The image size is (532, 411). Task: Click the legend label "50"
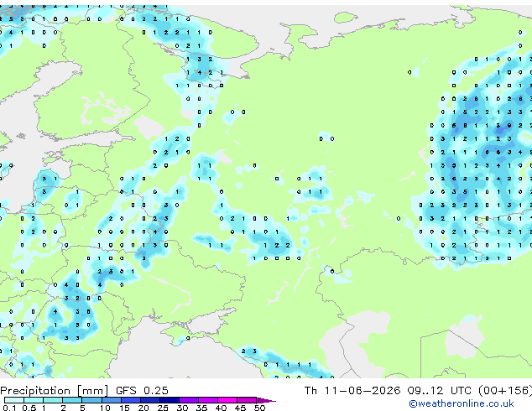[259, 408]
